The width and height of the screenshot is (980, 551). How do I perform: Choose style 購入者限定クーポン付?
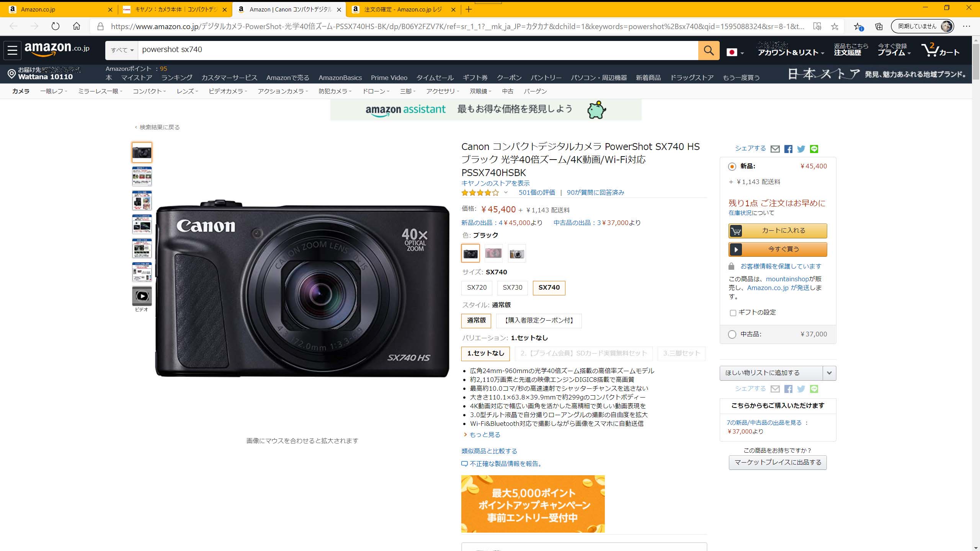[x=539, y=321]
